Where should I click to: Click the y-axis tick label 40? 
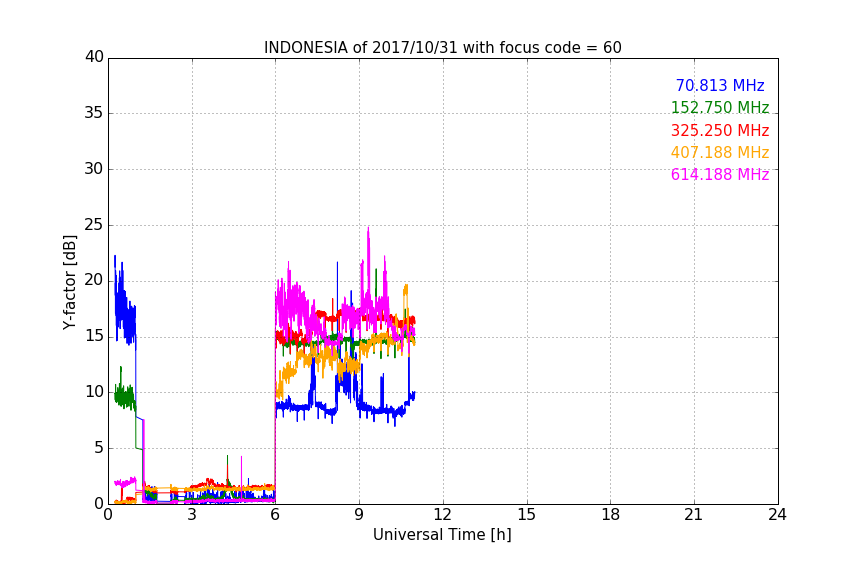point(94,57)
